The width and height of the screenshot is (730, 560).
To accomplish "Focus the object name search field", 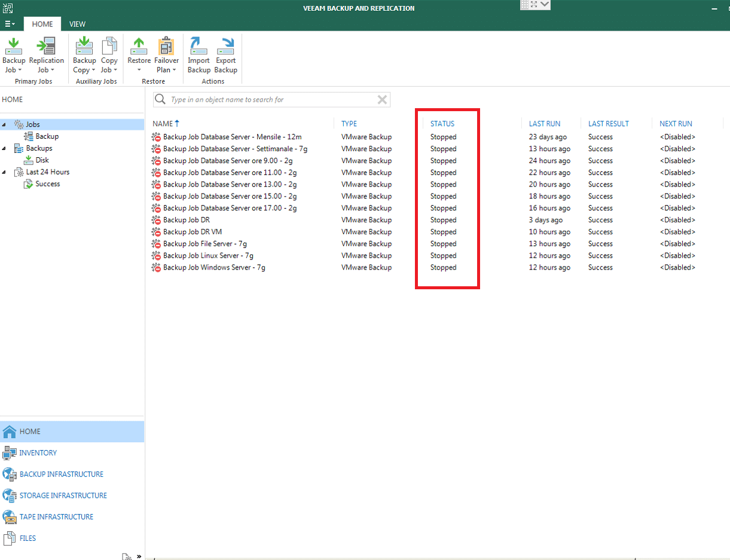I will [x=272, y=100].
